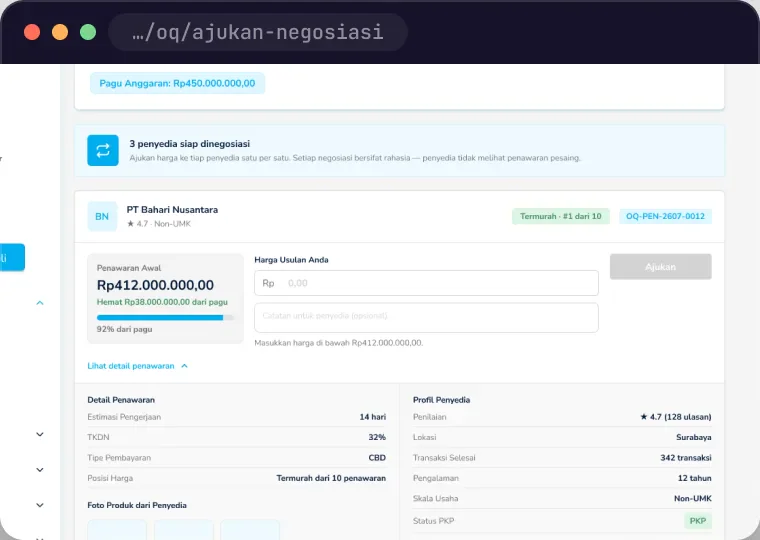Click the Non-UMK skala usaha value
This screenshot has width=760, height=540.
[x=693, y=498]
